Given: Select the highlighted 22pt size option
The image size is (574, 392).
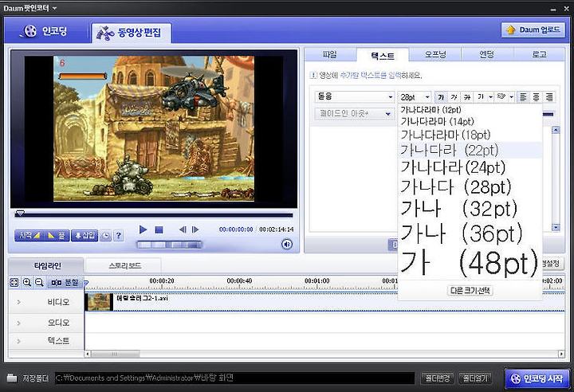Looking at the screenshot, I should coord(470,150).
